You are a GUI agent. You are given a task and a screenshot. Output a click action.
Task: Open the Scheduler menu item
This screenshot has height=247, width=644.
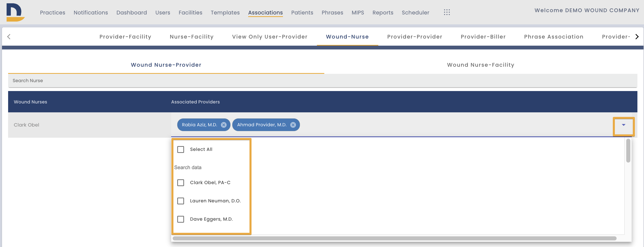pyautogui.click(x=416, y=13)
